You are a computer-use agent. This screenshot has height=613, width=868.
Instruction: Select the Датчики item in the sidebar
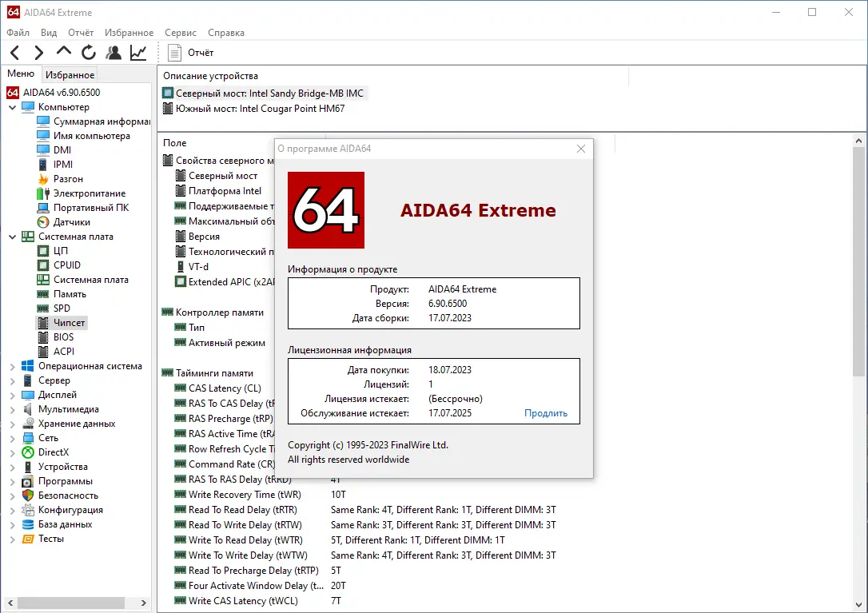pos(72,221)
